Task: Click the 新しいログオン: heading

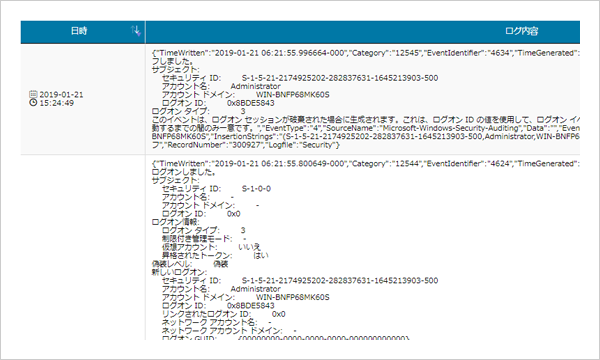Action: pos(179,272)
